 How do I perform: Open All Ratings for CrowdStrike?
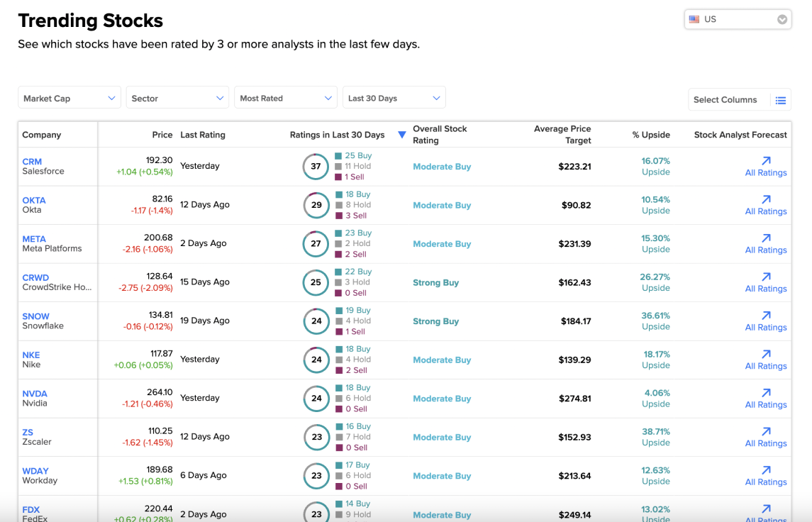766,289
